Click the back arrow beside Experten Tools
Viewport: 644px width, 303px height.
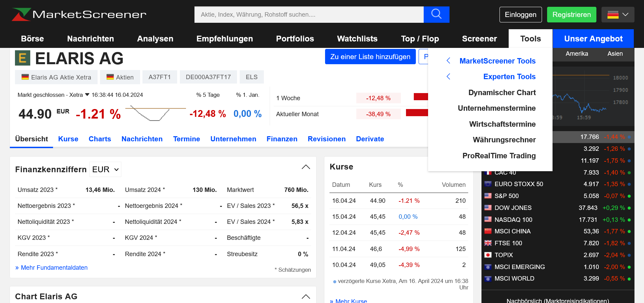(x=448, y=76)
